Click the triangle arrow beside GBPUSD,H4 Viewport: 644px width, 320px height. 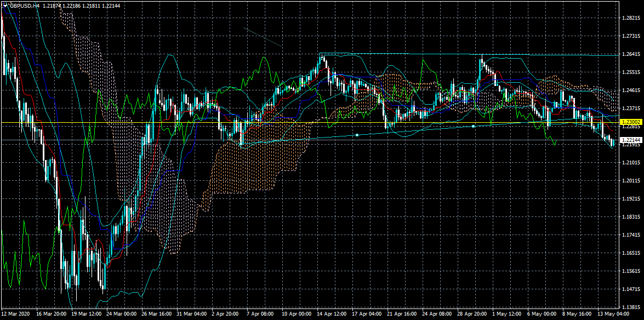tap(5, 4)
